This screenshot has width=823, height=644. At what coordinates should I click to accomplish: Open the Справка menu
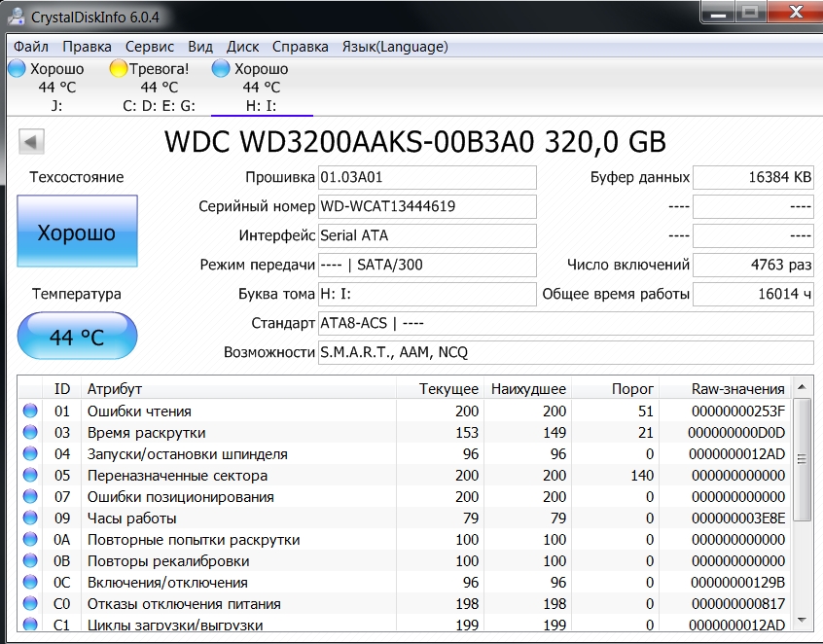(301, 47)
